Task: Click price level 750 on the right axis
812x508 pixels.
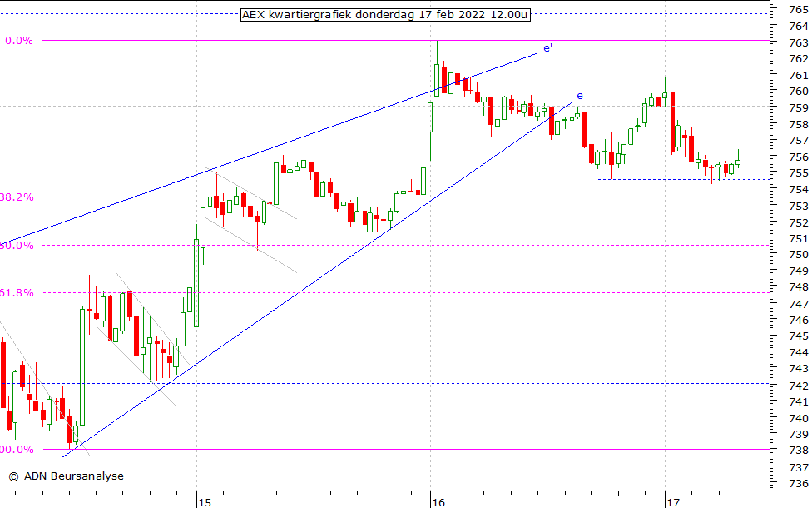Action: point(797,255)
